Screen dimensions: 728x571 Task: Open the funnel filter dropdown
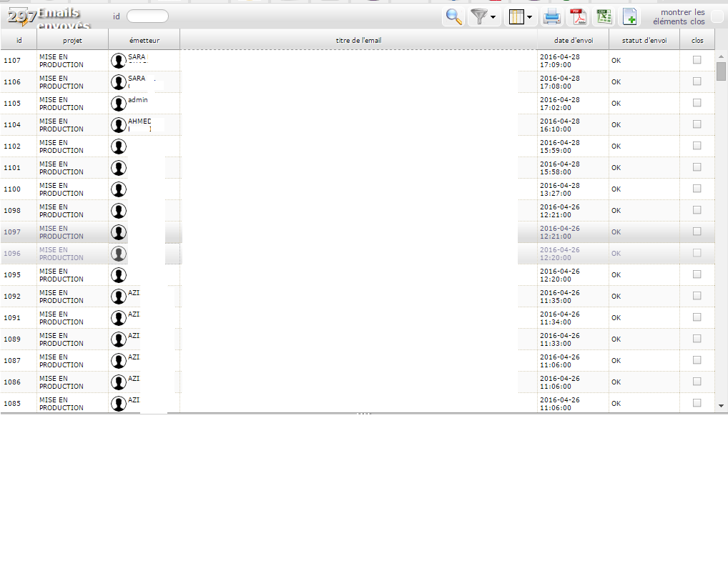(x=485, y=16)
